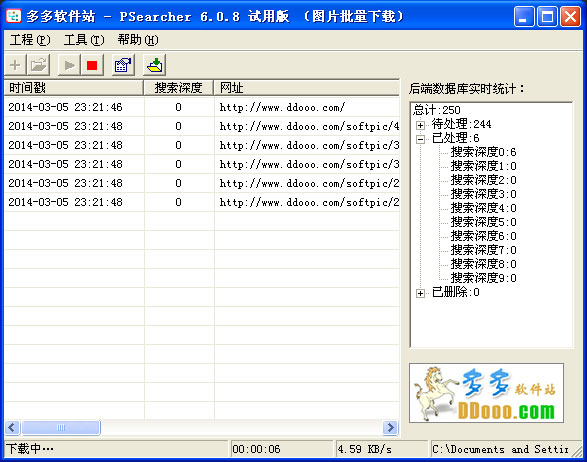Viewport: 587px width, 462px height.
Task: Open the 工程(P) menu
Action: (x=30, y=40)
